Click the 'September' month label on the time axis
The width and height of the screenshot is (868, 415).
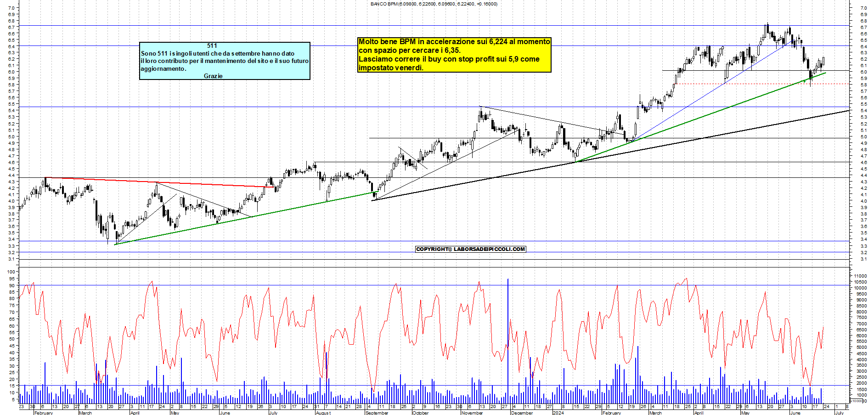(x=377, y=413)
